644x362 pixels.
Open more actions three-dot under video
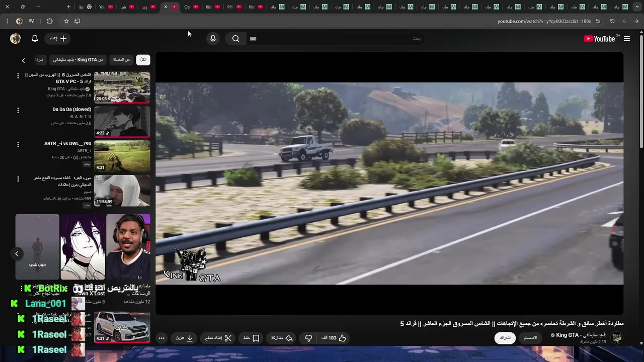point(162,338)
